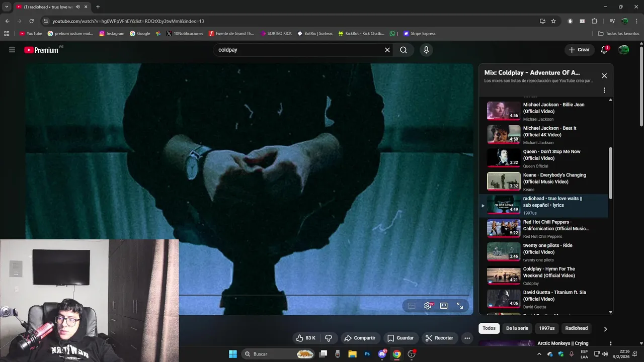Toggle subtitles in the video player
Screen dimensions: 644x362
[x=412, y=306]
